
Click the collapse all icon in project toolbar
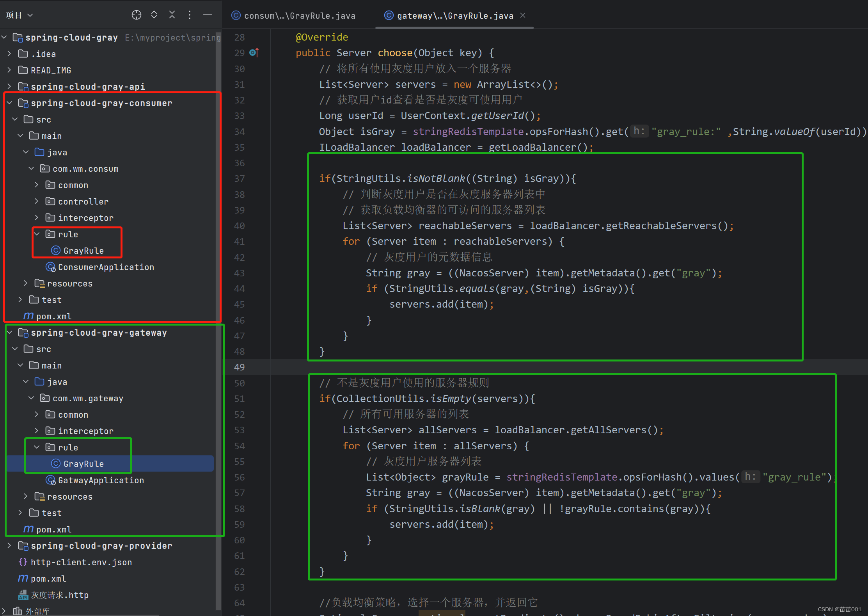172,15
